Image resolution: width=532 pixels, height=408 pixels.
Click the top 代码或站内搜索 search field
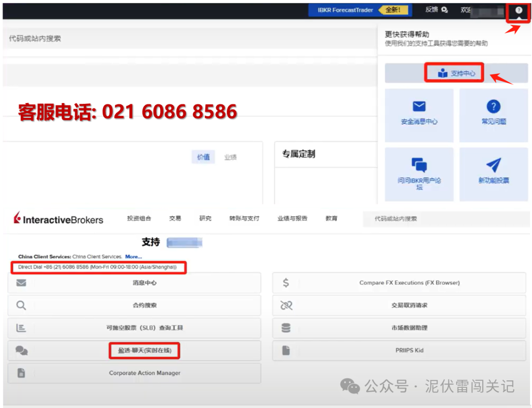[x=190, y=38]
